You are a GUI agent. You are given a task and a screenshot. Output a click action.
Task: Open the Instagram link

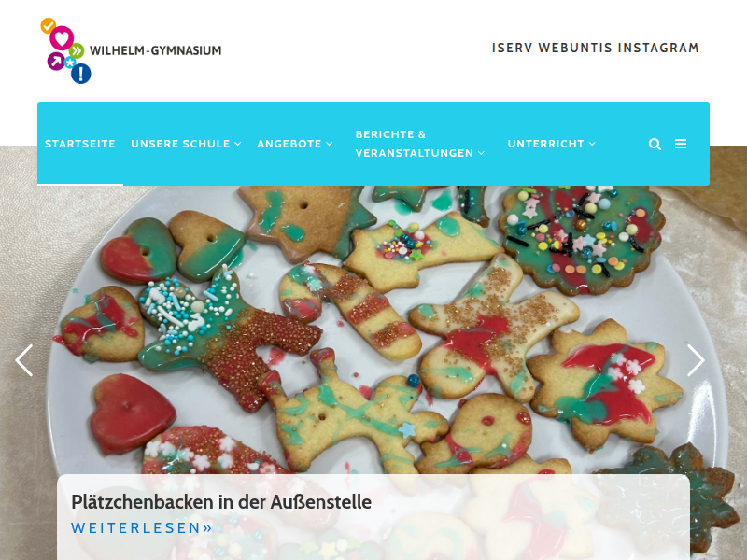click(x=658, y=49)
